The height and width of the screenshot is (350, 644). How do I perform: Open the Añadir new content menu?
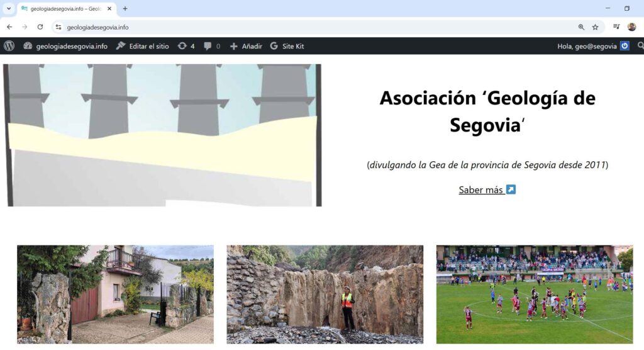246,46
